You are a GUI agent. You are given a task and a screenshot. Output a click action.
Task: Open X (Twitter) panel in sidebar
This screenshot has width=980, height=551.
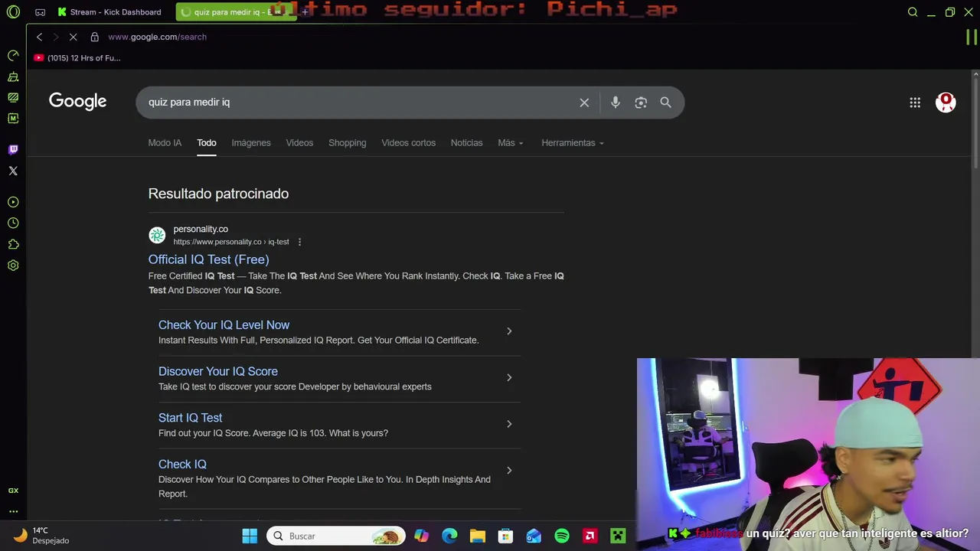click(13, 171)
